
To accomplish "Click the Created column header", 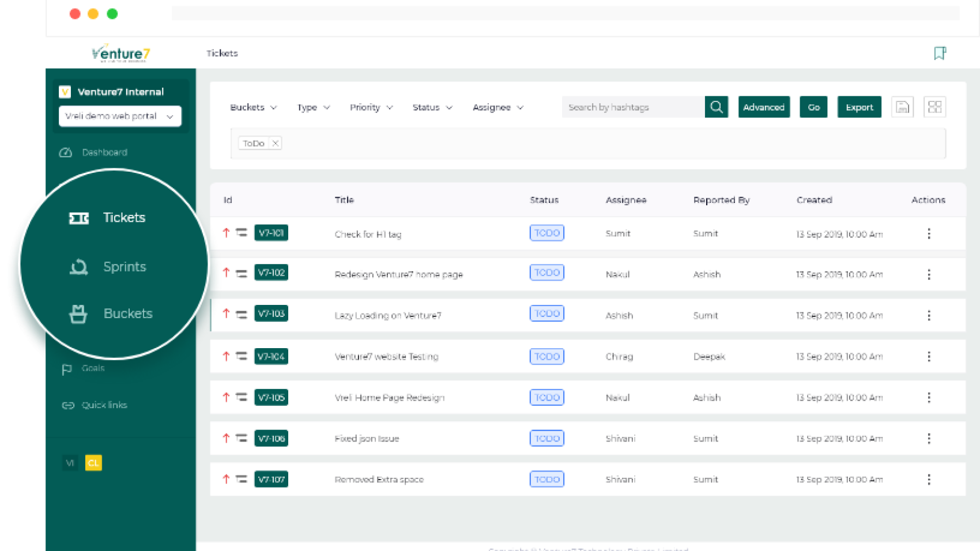I will 814,200.
